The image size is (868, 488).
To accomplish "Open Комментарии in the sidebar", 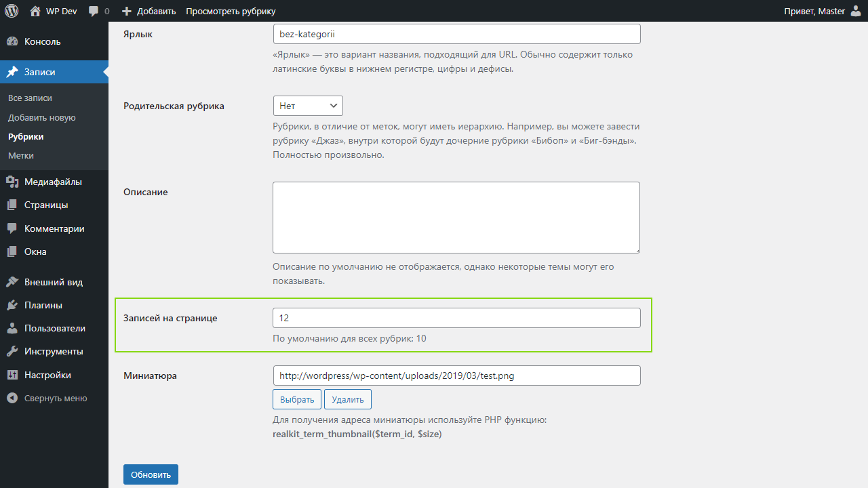I will (x=54, y=228).
